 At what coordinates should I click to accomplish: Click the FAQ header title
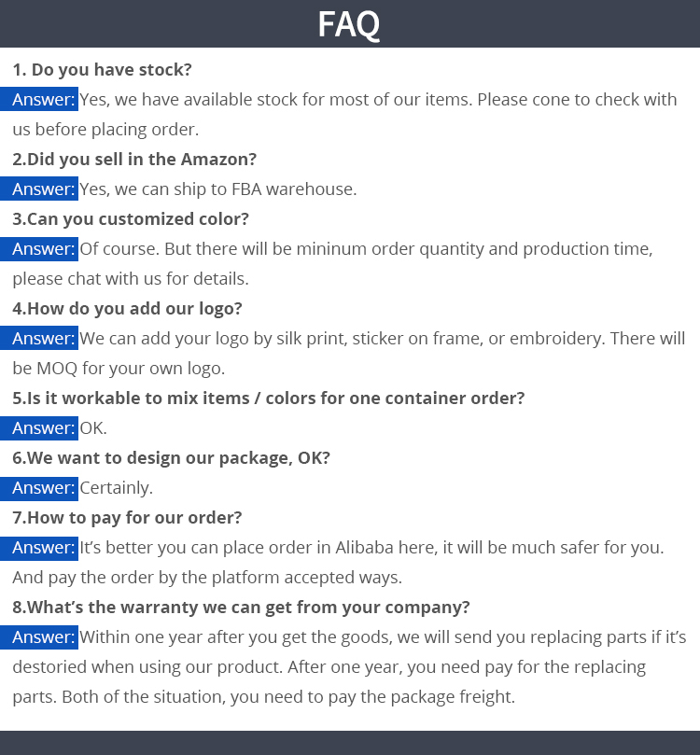coord(349,24)
